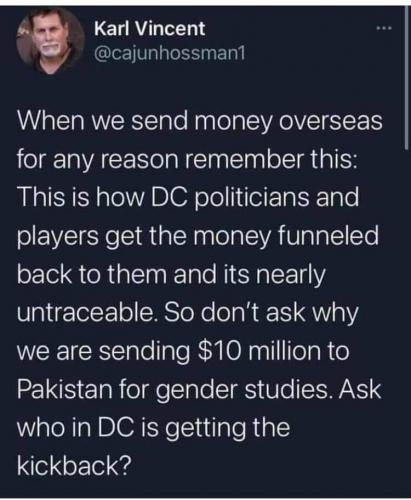Click the word 'overseas' in the tweet
The height and width of the screenshot is (500, 411).
(331, 122)
